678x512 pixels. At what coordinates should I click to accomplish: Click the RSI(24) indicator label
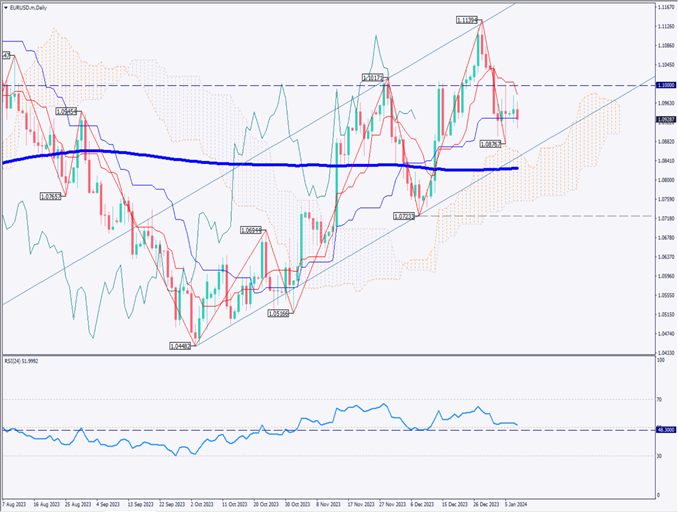[x=27, y=361]
